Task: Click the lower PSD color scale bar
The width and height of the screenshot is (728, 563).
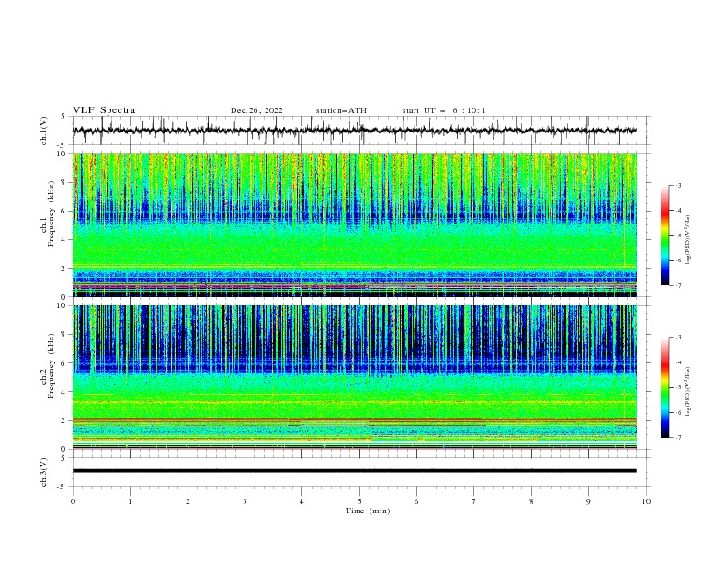Action: (x=665, y=387)
